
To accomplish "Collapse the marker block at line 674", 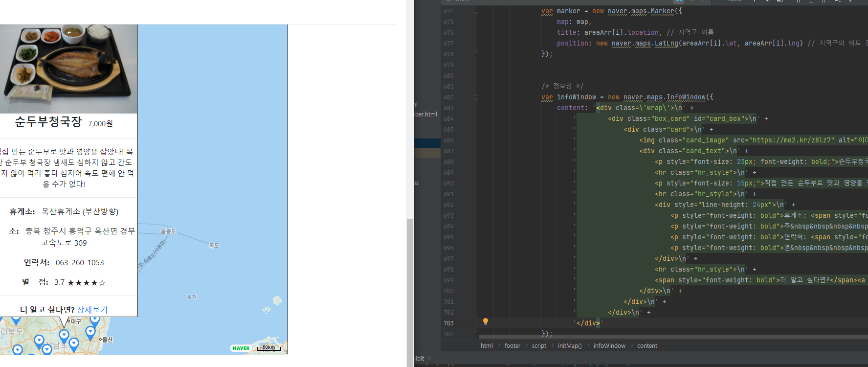I will (x=476, y=11).
